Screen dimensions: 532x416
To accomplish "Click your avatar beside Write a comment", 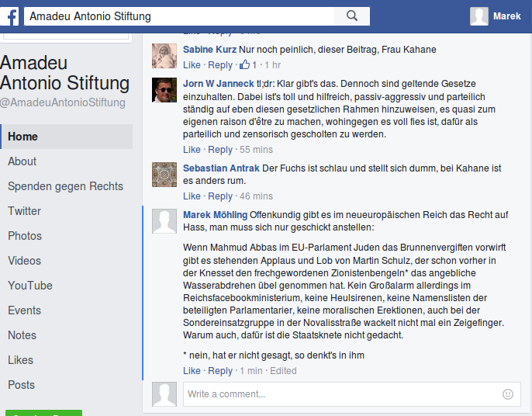I will point(164,394).
